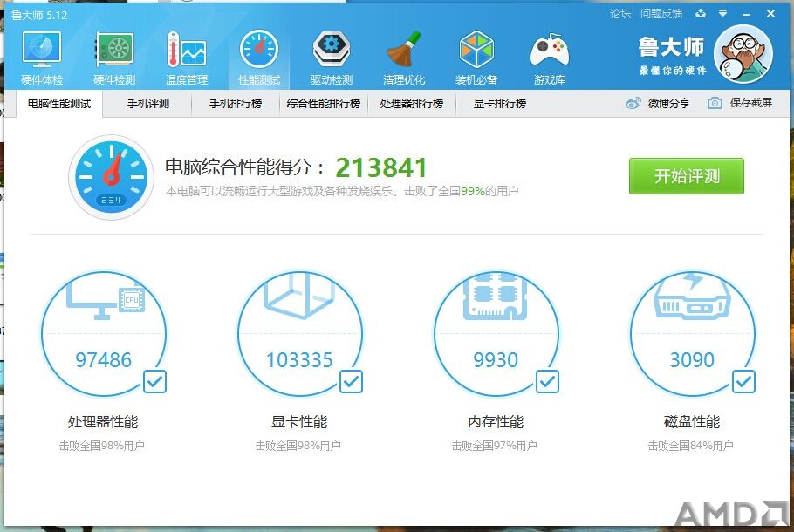
Task: Open 温度管理 temperature management icon
Action: click(187, 51)
